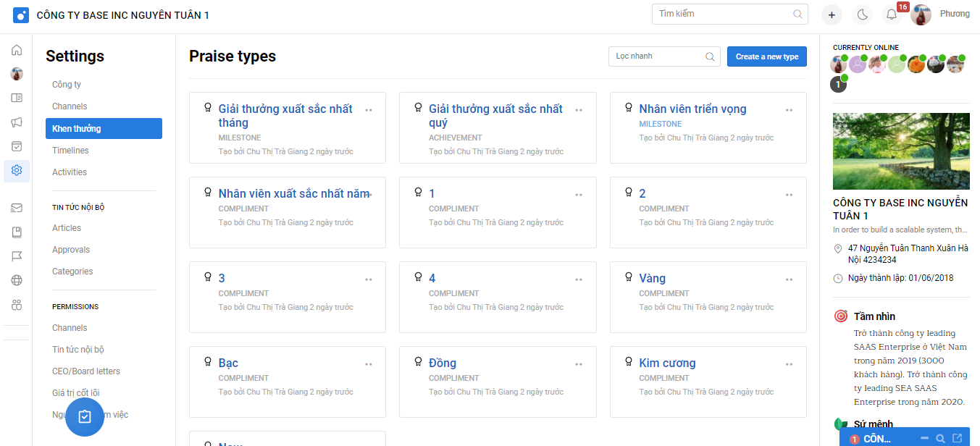The height and width of the screenshot is (446, 980).
Task: Open the Kim cương praise type title
Action: click(x=667, y=363)
